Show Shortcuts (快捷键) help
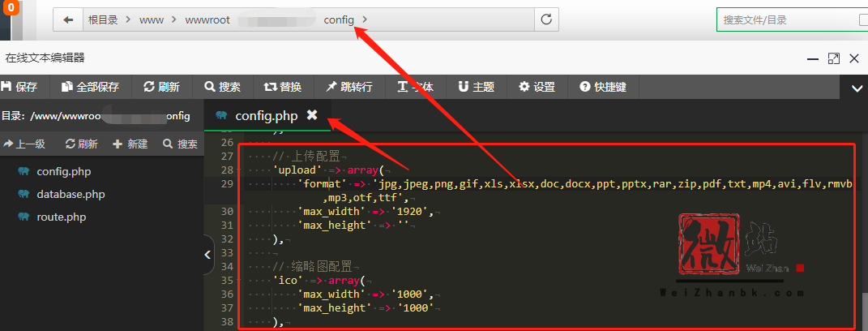The image size is (868, 331). (x=602, y=87)
